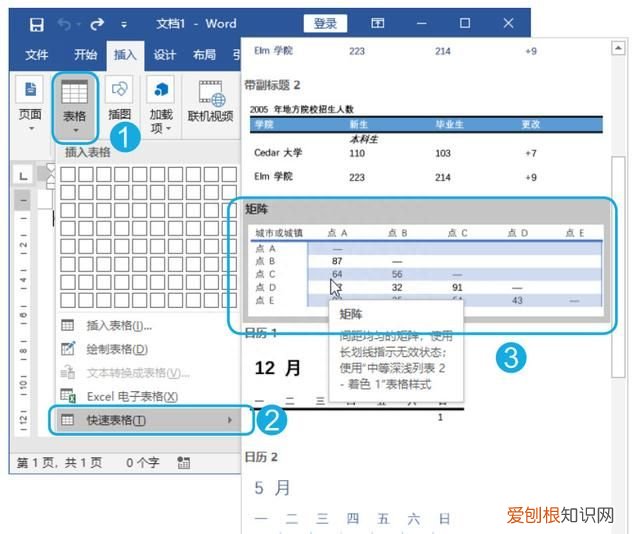Click the 加载项 add-ins icon

pyautogui.click(x=161, y=89)
